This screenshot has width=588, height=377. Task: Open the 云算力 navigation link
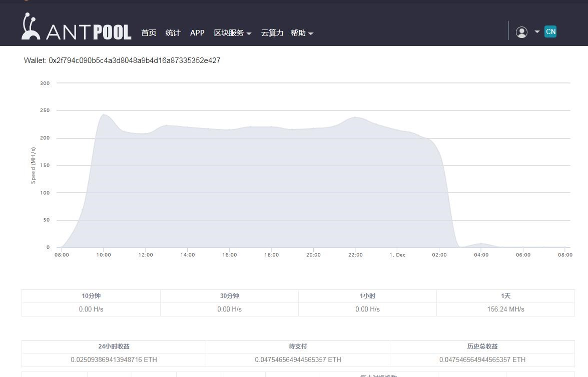pyautogui.click(x=272, y=33)
